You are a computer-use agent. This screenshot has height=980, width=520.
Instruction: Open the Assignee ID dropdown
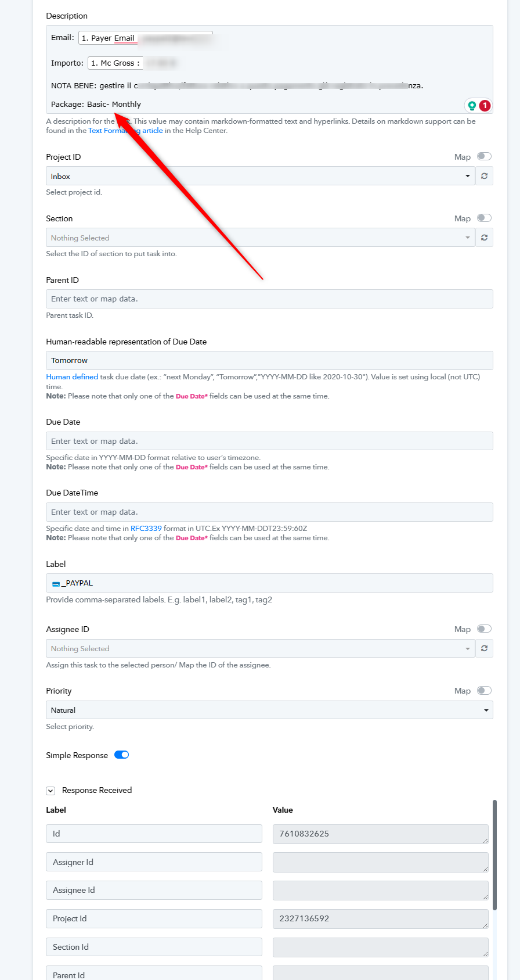261,648
